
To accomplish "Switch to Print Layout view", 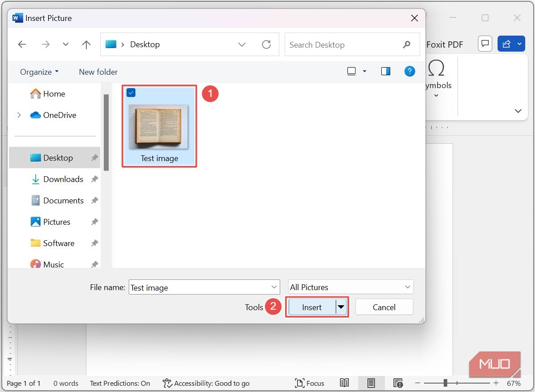I will [x=371, y=383].
